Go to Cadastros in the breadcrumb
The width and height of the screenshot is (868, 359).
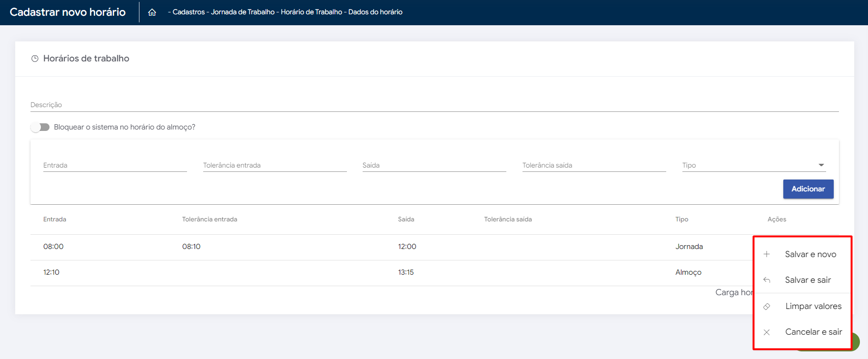point(188,12)
